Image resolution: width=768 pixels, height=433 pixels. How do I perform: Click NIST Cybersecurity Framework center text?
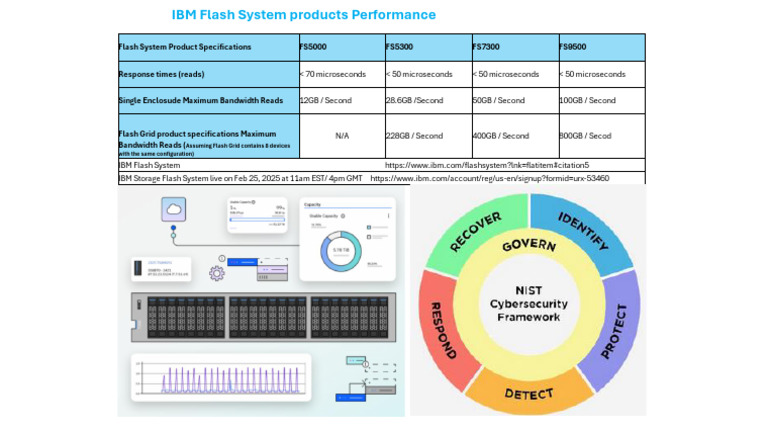click(x=529, y=304)
